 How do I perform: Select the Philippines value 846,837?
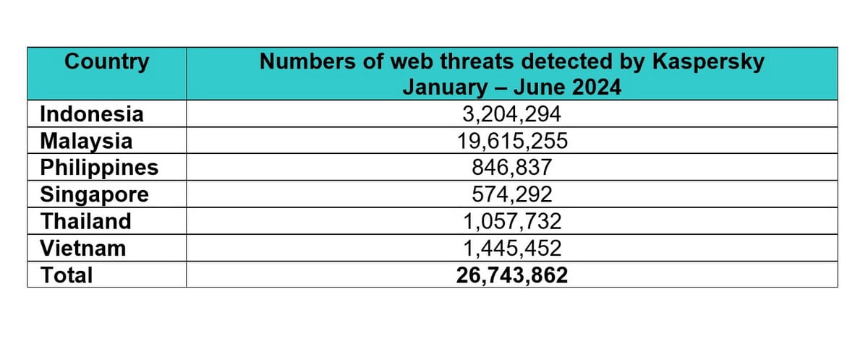(511, 168)
